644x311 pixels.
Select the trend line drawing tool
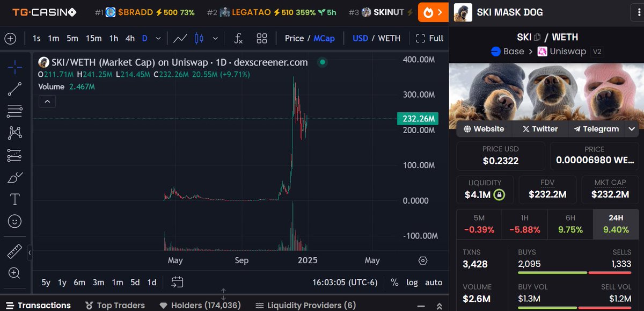[x=14, y=89]
